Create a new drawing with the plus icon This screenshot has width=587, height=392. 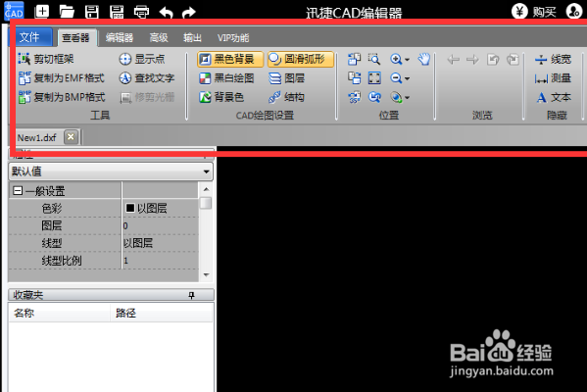[x=42, y=11]
